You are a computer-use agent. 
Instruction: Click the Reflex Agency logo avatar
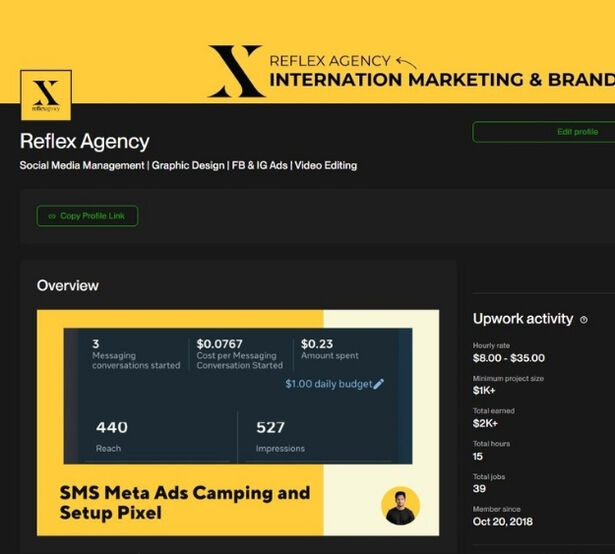(x=46, y=95)
